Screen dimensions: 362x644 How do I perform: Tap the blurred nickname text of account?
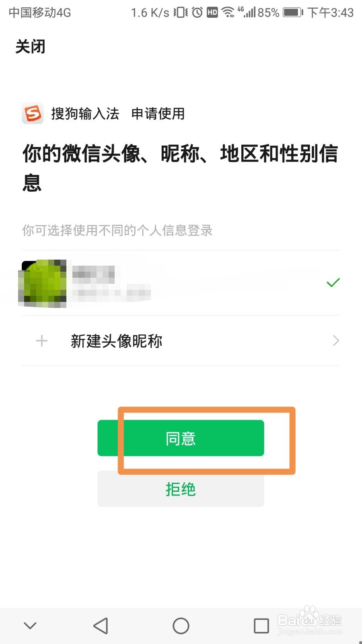coord(93,275)
